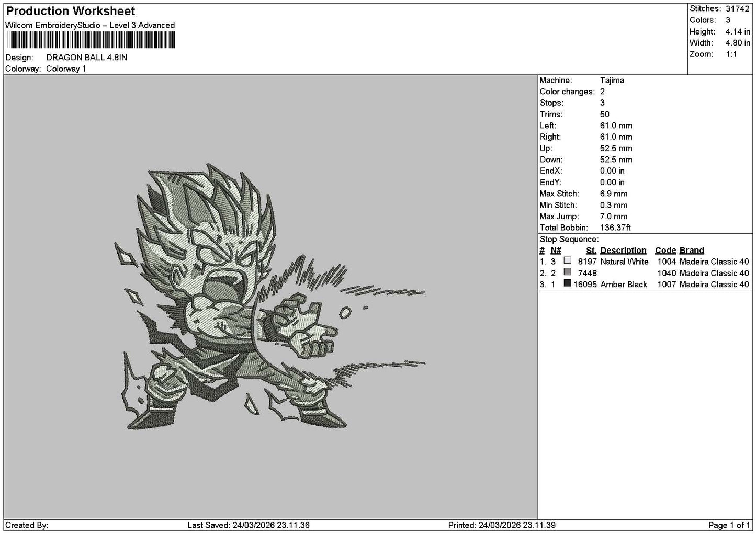Click 'Madeira Classic 40' in the Amber Black row
756x534 pixels.
pos(714,285)
